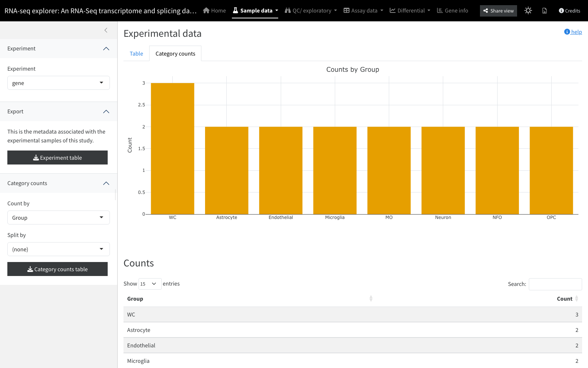Click Share view button
The image size is (588, 368).
[498, 11]
